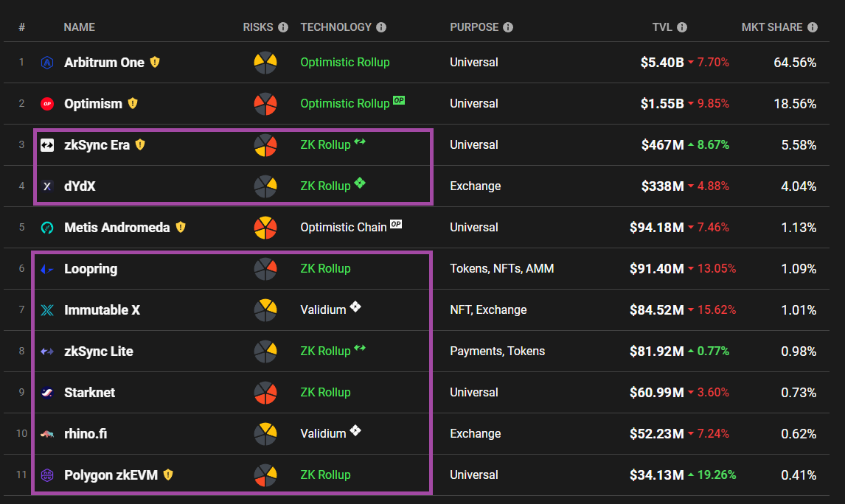Click the Optimism red OP logo
845x504 pixels.
pyautogui.click(x=47, y=104)
